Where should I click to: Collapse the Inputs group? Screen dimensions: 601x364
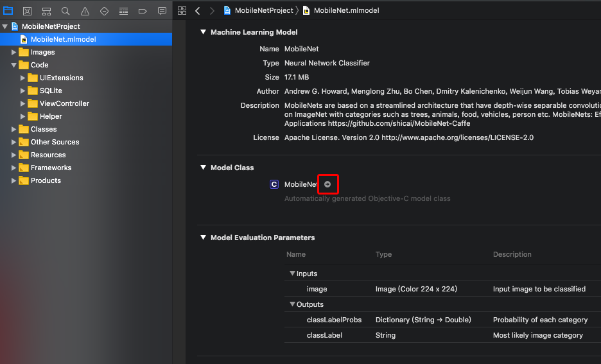click(292, 273)
